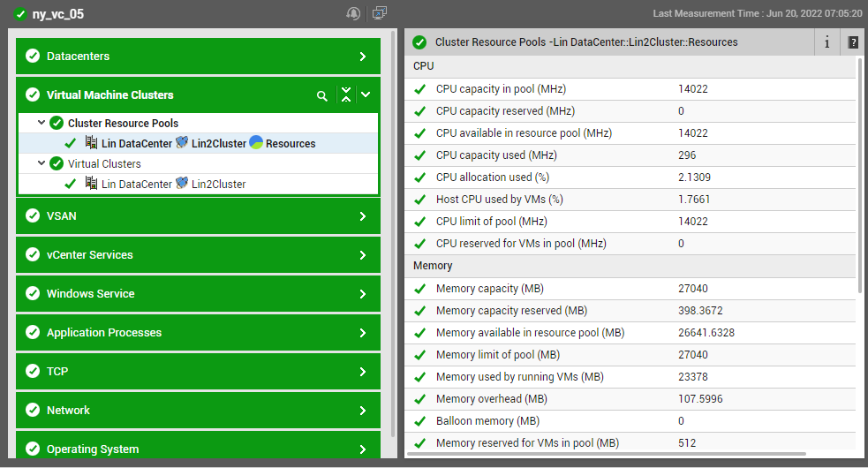
Task: Expand the TCP layer arrow
Action: pyautogui.click(x=363, y=372)
